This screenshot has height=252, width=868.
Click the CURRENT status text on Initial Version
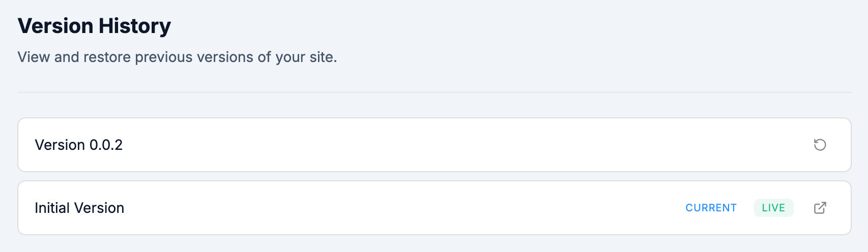(x=711, y=208)
